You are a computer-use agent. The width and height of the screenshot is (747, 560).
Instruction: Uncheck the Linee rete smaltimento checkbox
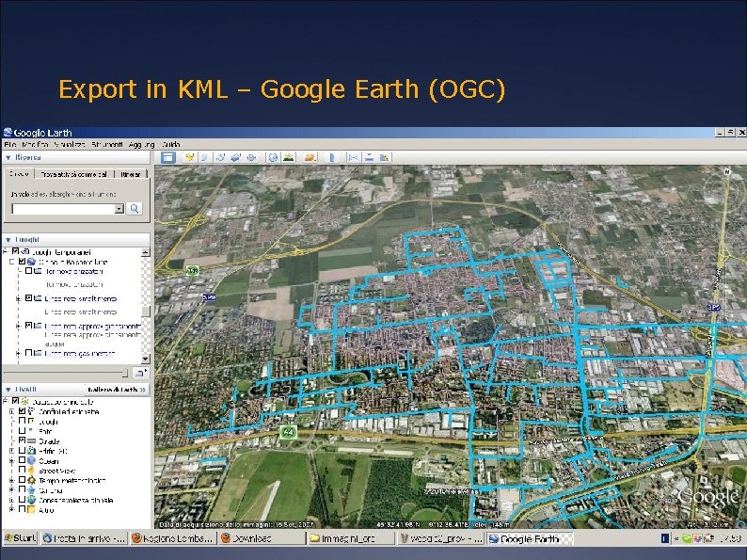tap(28, 297)
